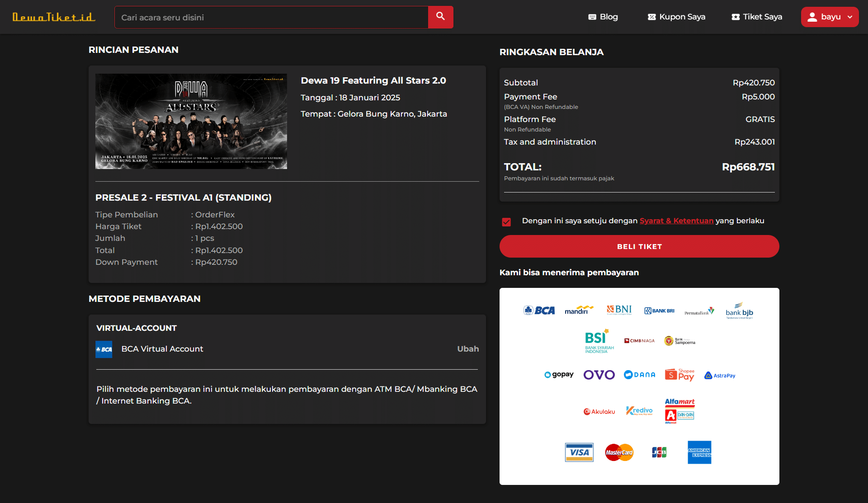Open the Syarat & Ketentuan link
The width and height of the screenshot is (868, 503).
coord(676,221)
